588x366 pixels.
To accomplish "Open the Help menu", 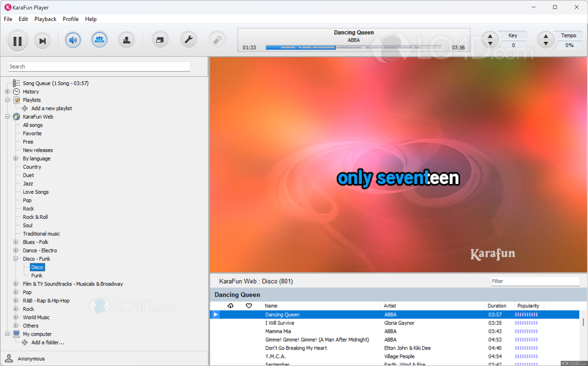I will (91, 19).
